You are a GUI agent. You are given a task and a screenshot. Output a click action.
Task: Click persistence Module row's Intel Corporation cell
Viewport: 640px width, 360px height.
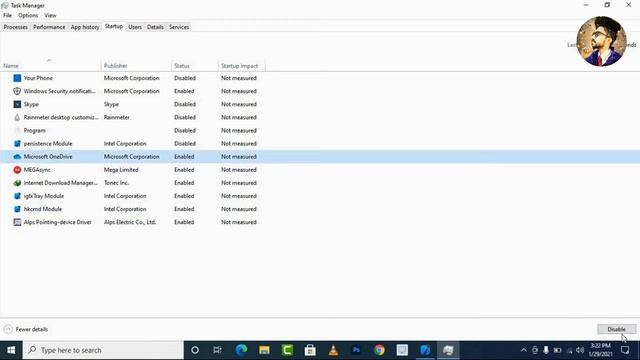[x=125, y=144]
